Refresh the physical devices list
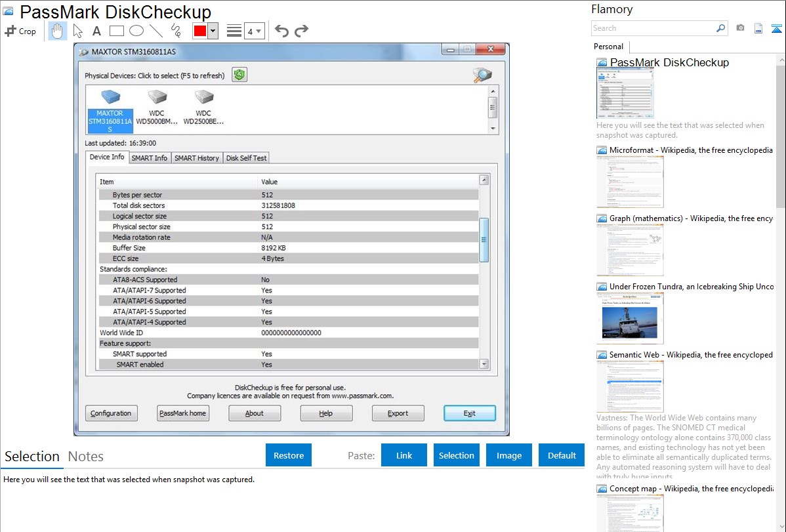 (x=239, y=75)
